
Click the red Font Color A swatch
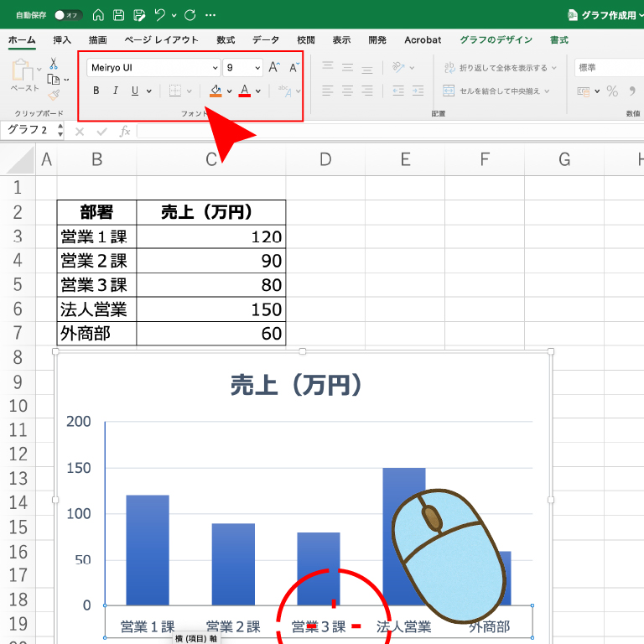click(244, 91)
